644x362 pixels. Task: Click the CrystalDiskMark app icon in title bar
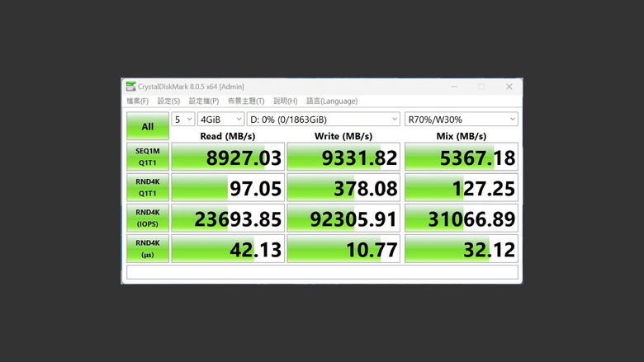click(x=130, y=86)
